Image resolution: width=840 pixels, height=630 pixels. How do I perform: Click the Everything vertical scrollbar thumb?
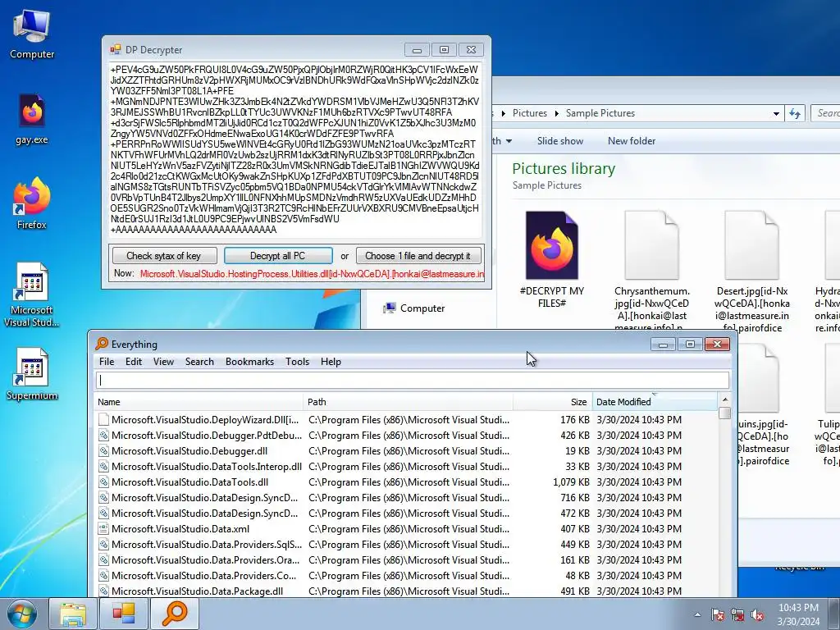(725, 413)
